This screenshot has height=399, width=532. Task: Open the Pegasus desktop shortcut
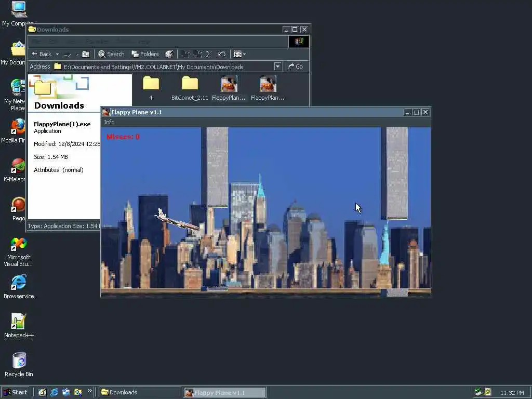pos(18,209)
